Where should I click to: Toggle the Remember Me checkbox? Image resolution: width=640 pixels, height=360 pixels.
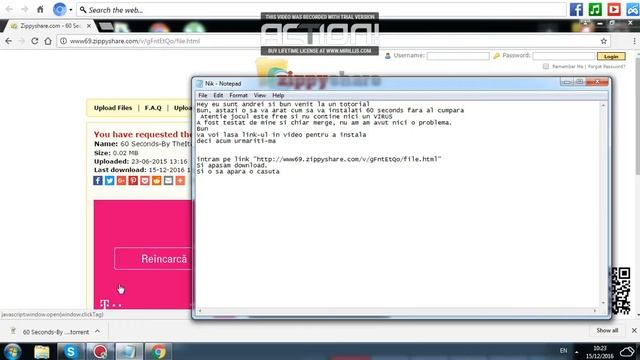[546, 67]
